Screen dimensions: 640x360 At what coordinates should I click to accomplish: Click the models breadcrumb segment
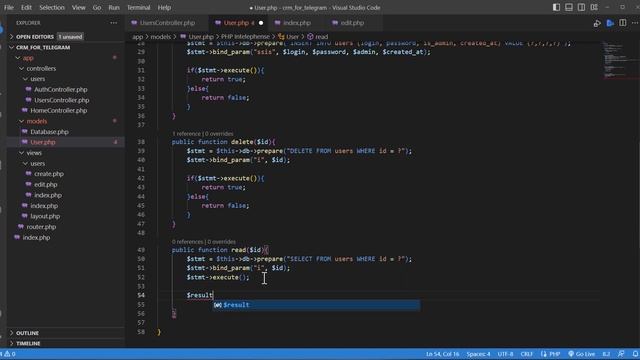[x=160, y=37]
